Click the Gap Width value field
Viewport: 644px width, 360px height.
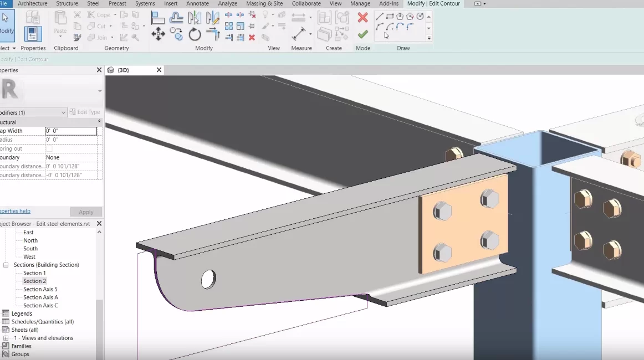pos(70,131)
